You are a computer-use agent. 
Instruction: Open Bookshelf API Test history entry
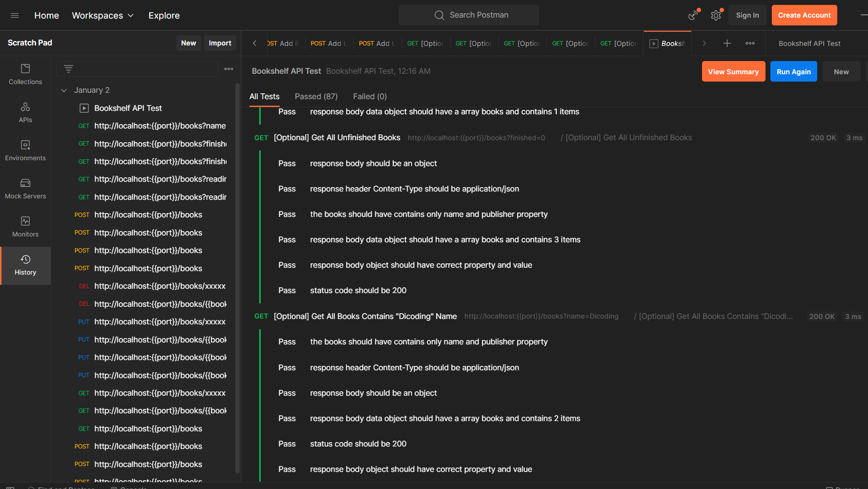pos(128,108)
